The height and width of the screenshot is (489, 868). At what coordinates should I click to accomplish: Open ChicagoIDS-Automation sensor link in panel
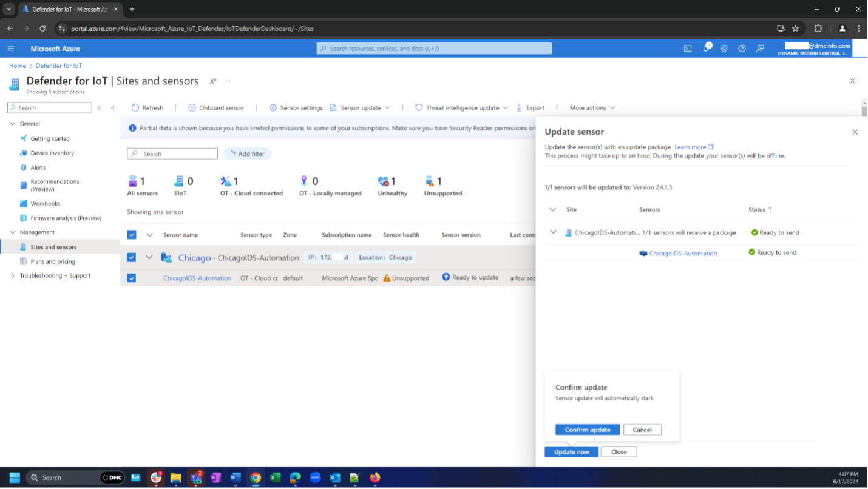tap(683, 253)
